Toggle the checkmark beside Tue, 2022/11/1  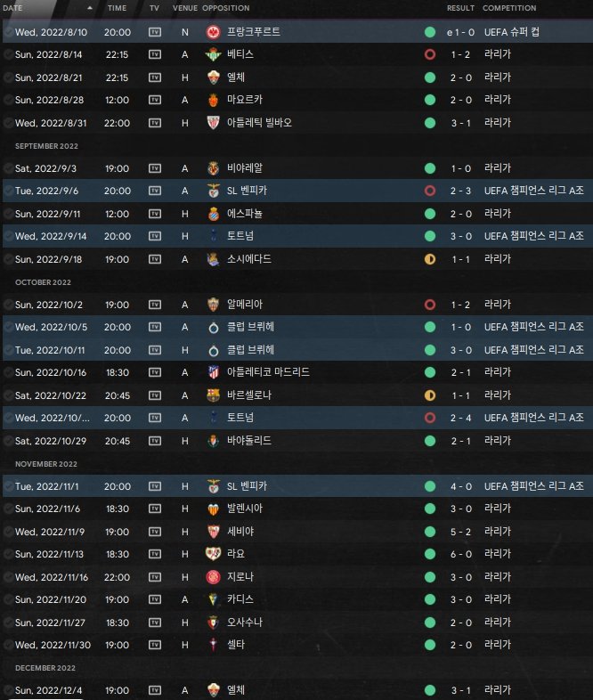click(8, 486)
